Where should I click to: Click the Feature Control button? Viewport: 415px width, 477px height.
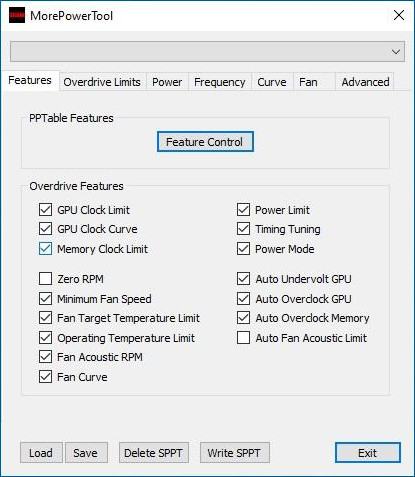pyautogui.click(x=205, y=142)
